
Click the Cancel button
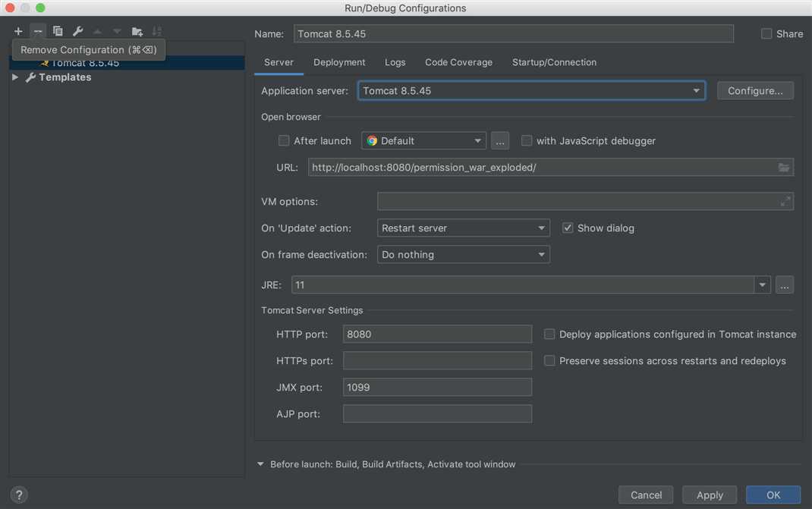(x=646, y=495)
